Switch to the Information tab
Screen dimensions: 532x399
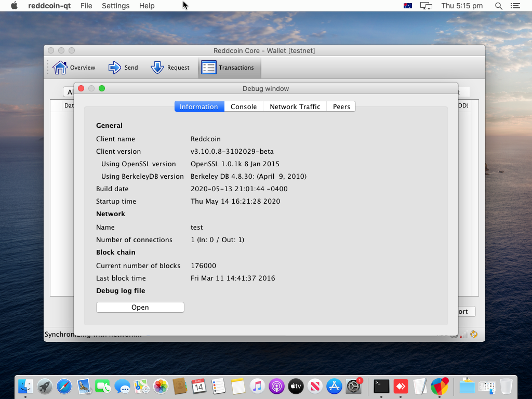pos(199,107)
